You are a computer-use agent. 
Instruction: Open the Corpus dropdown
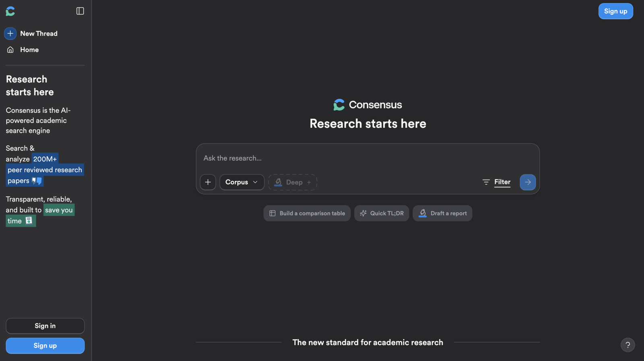[242, 182]
